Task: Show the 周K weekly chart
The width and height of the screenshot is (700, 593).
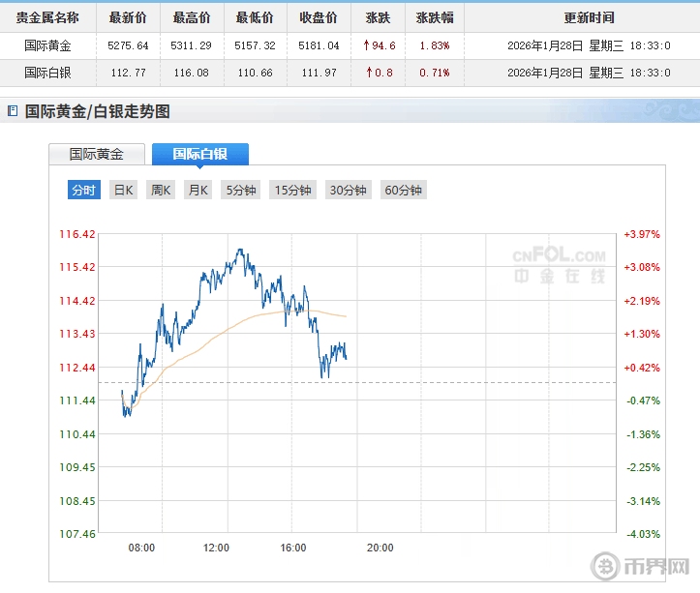Action: tap(161, 191)
